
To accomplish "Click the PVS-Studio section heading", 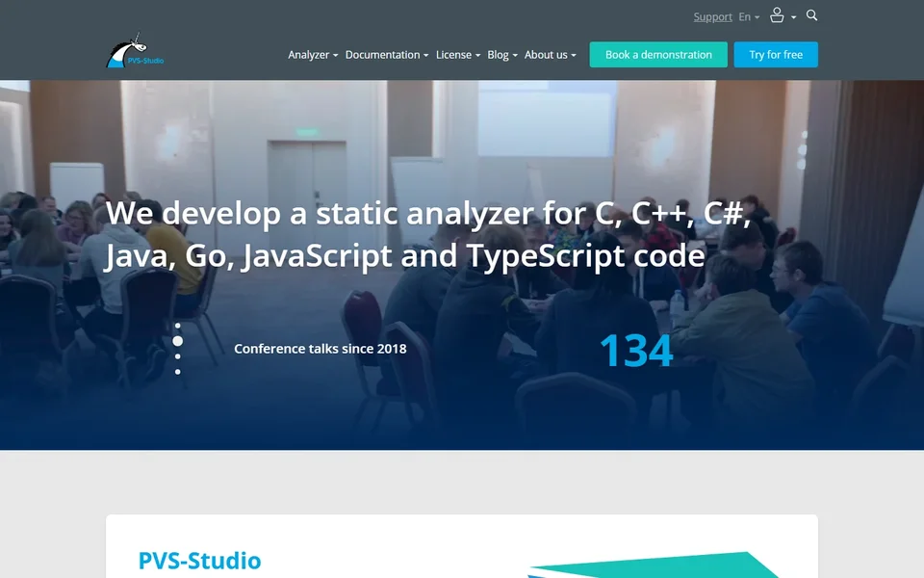I will [199, 561].
